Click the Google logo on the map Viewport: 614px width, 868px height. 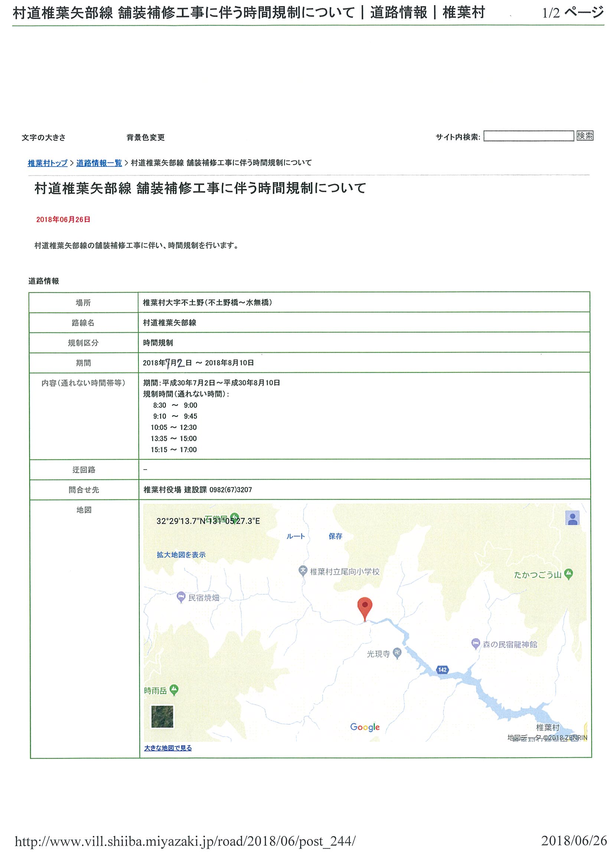[365, 727]
